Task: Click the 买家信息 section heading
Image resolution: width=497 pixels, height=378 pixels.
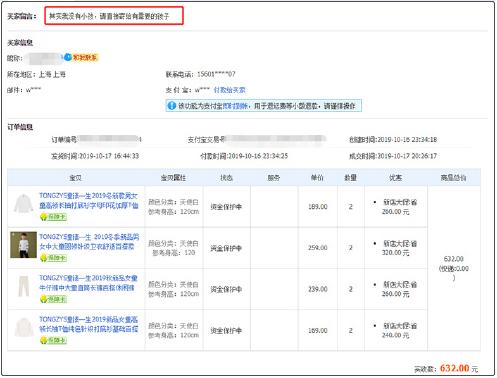Action: pyautogui.click(x=20, y=43)
